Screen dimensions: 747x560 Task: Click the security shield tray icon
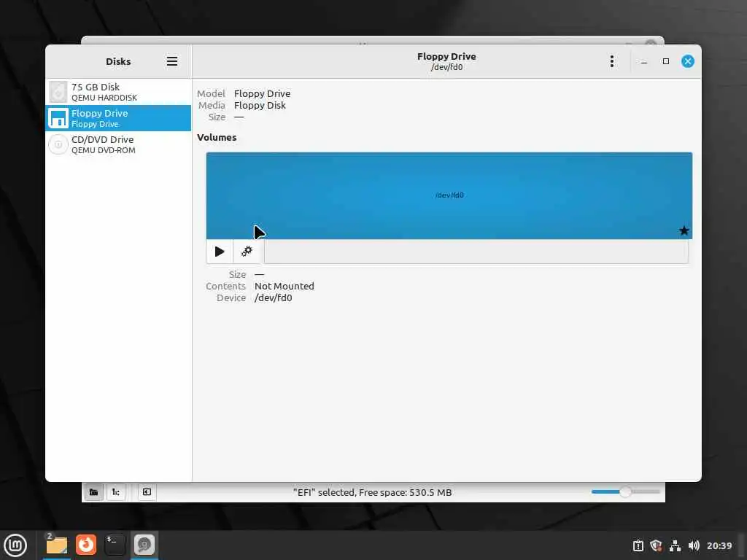click(x=656, y=545)
